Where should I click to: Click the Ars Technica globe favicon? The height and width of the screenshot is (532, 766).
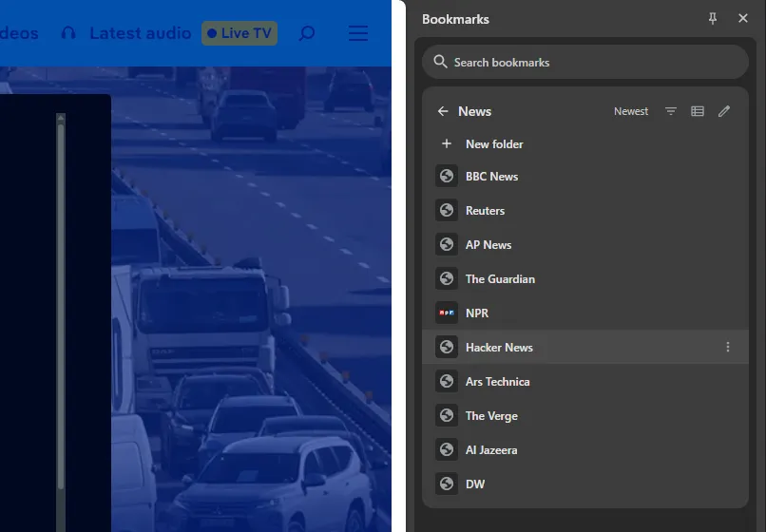pyautogui.click(x=447, y=381)
